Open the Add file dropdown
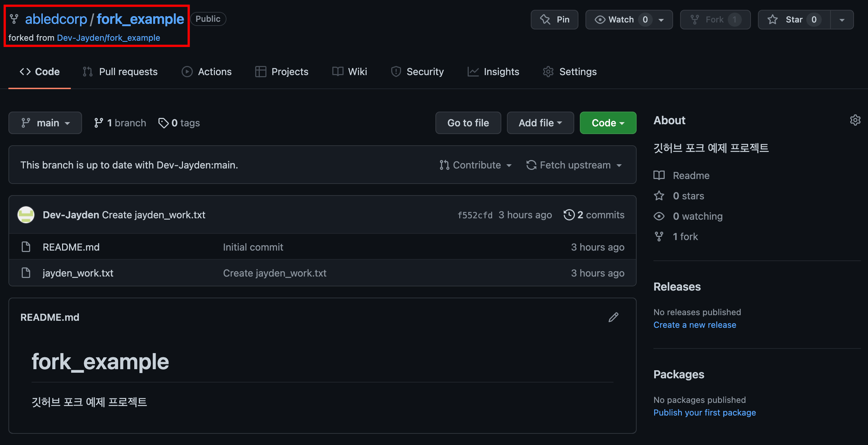Viewport: 868px width, 445px height. coord(540,123)
